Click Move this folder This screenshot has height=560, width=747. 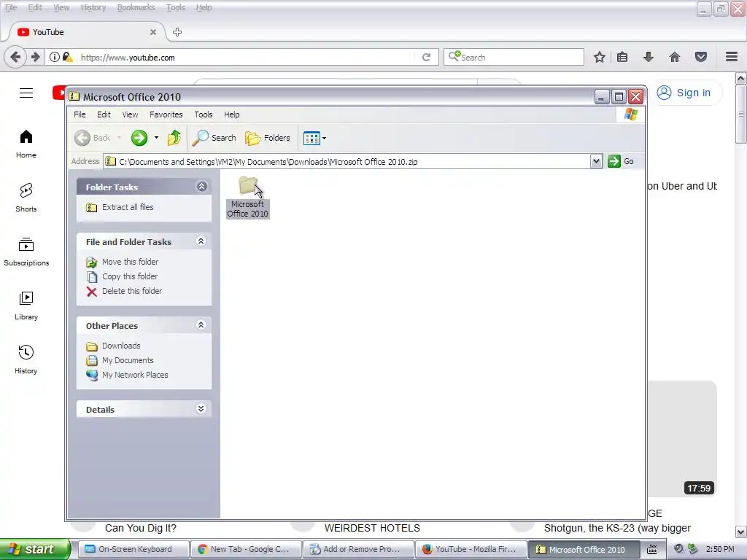[130, 262]
